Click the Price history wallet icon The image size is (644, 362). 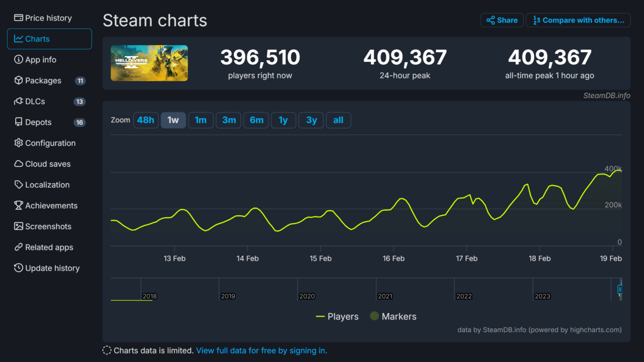tap(19, 18)
